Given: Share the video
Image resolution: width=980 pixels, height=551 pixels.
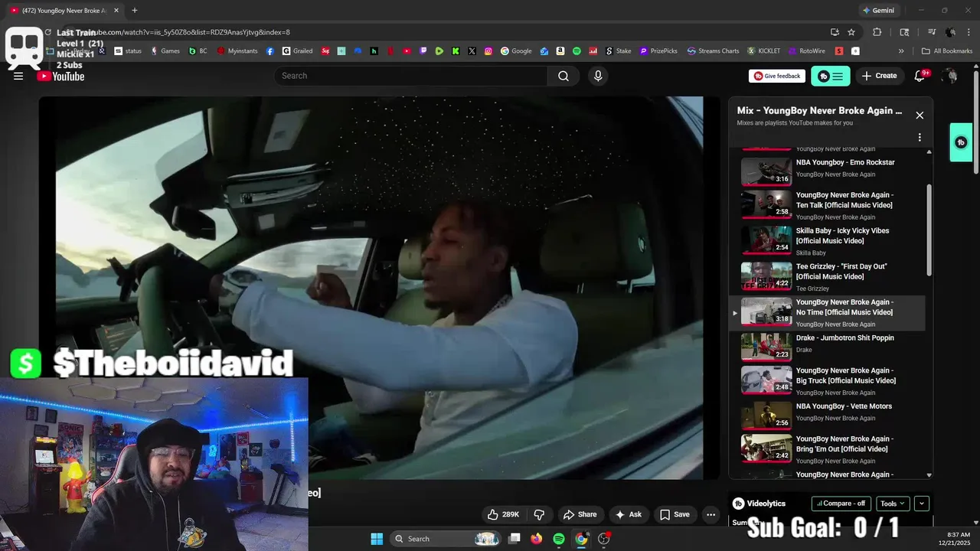Looking at the screenshot, I should pos(580,514).
